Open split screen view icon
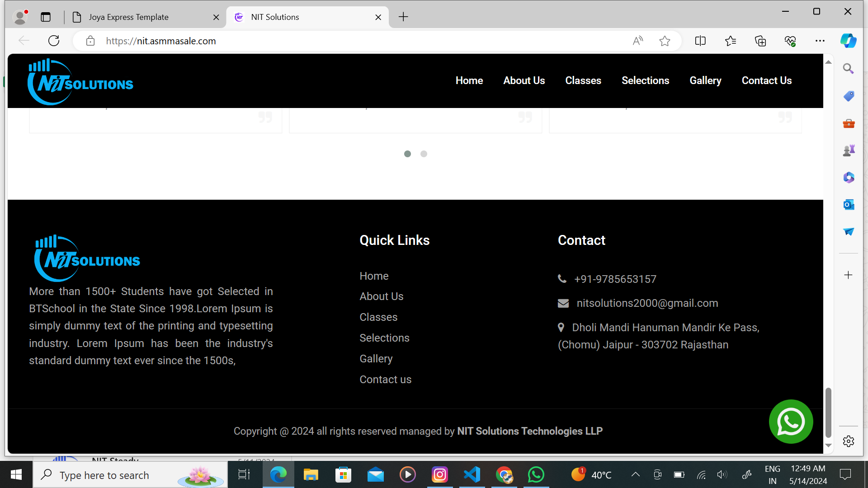The image size is (868, 488). pyautogui.click(x=700, y=41)
